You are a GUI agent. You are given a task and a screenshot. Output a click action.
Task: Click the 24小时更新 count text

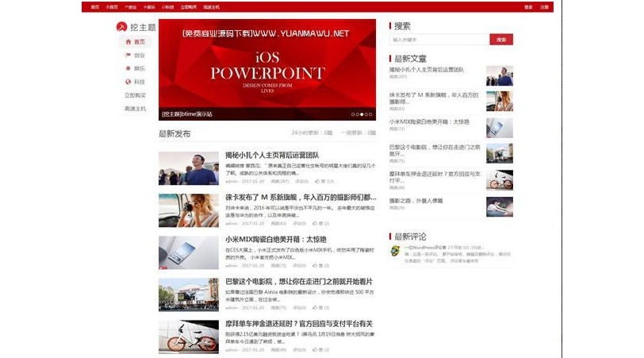(x=312, y=133)
